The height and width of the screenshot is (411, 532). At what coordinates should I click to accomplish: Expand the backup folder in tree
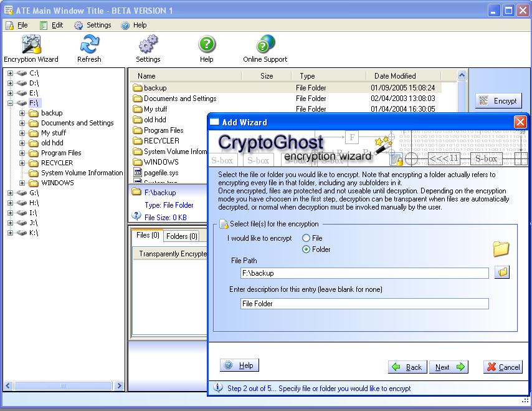coord(22,113)
